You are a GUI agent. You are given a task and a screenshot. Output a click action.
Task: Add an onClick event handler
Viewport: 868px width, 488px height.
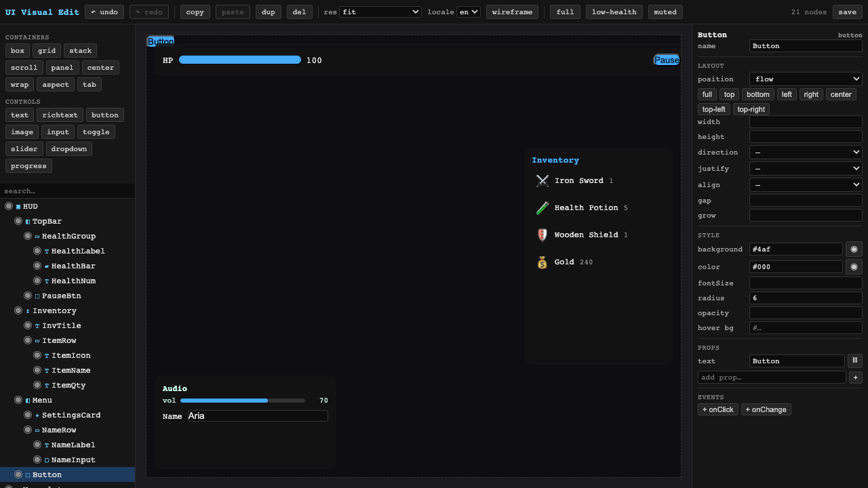(718, 409)
